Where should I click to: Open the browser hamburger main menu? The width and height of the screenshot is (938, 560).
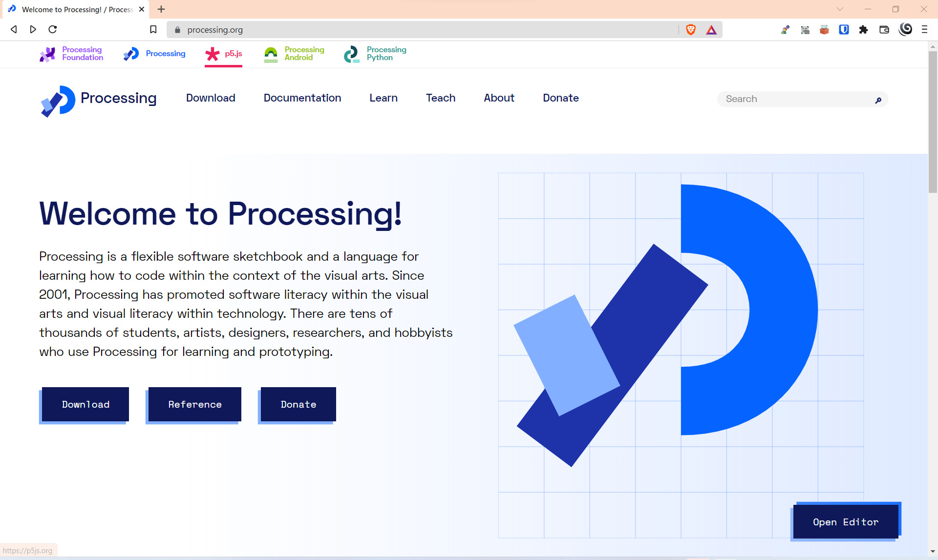924,30
